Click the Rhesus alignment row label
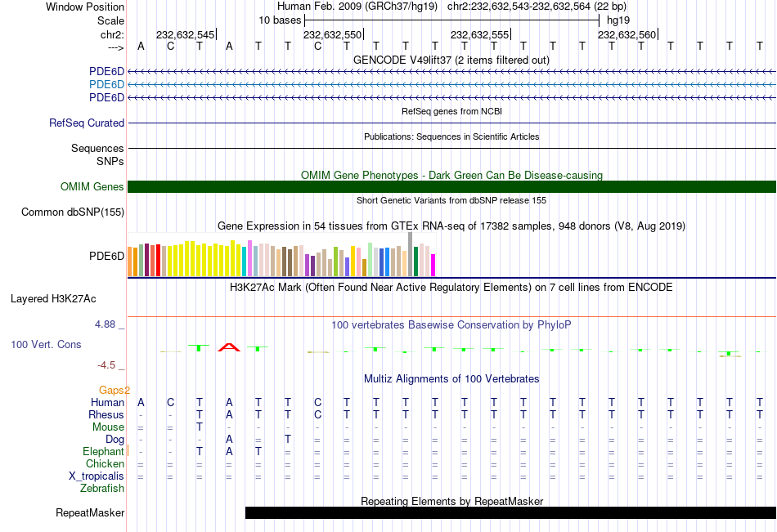 (x=106, y=414)
